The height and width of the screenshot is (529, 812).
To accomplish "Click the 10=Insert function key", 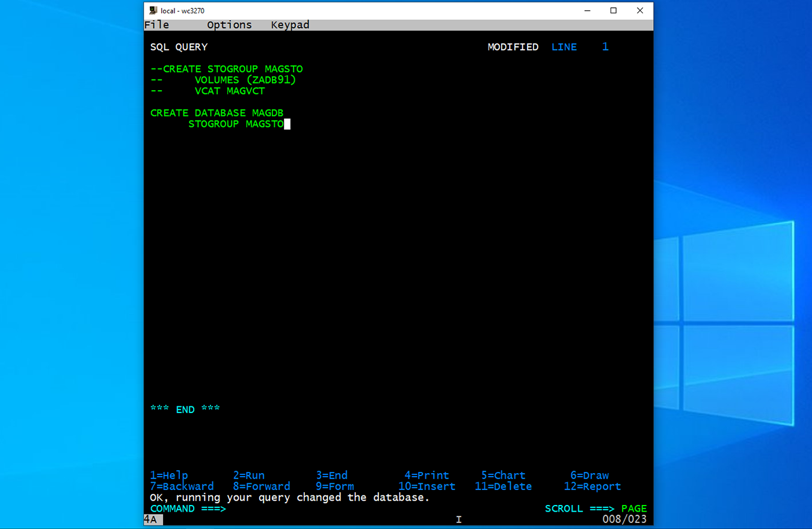I will [426, 487].
